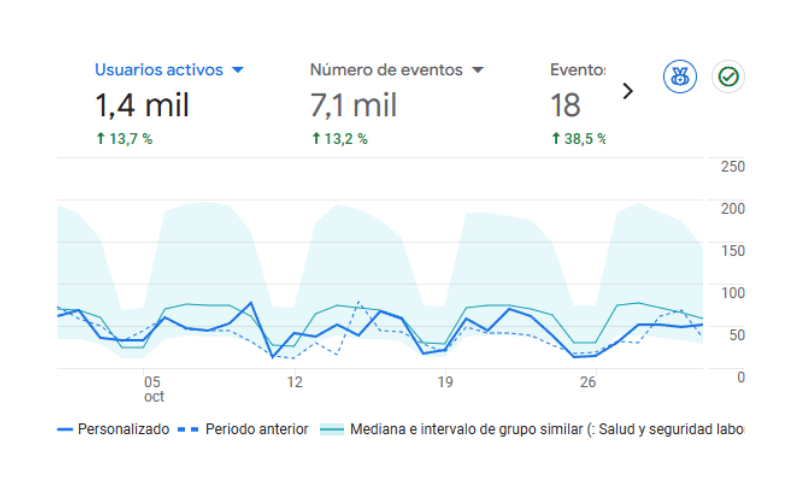Toggle the Mediana e intervalo de grupo similar legend
This screenshot has width=800, height=500.
[546, 429]
